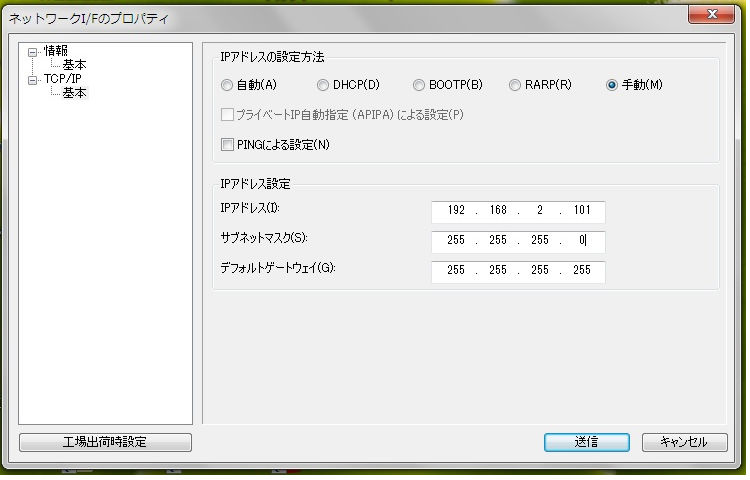
Task: Click the 工場出荷時設定 button
Action: [105, 442]
